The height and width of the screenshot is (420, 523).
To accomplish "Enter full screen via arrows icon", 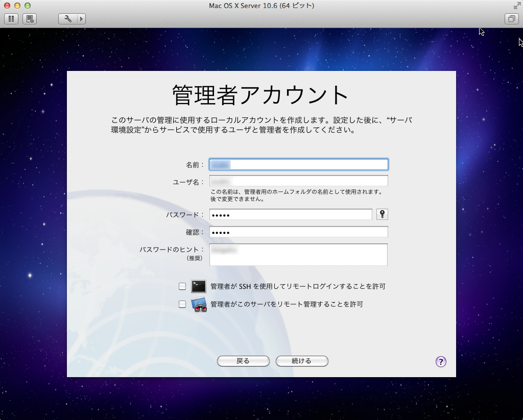I will pyautogui.click(x=517, y=6).
